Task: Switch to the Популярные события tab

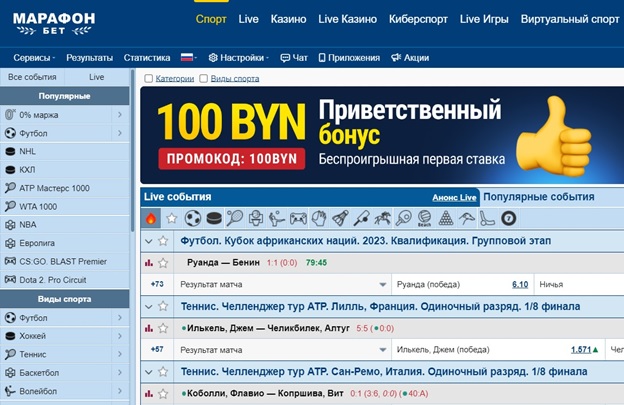Action: (x=538, y=197)
